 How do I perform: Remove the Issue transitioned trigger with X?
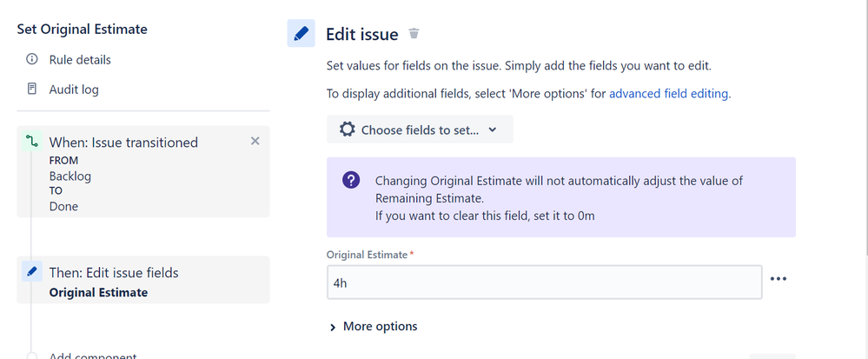255,141
